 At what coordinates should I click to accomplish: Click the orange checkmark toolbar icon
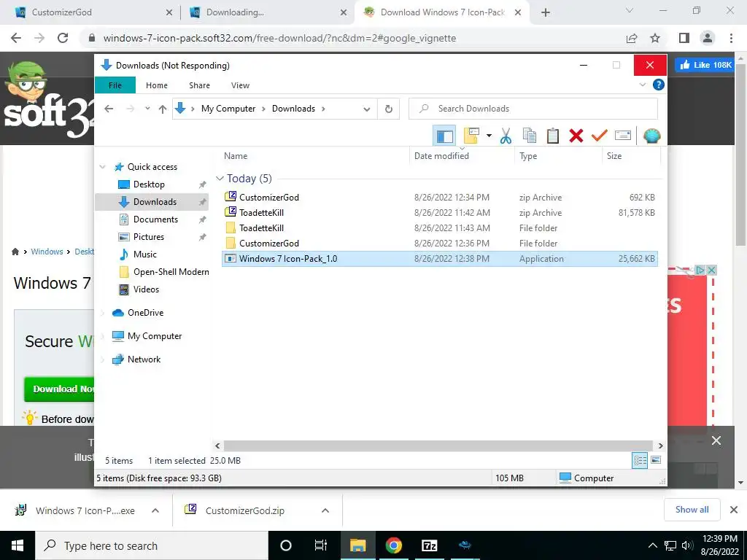600,136
